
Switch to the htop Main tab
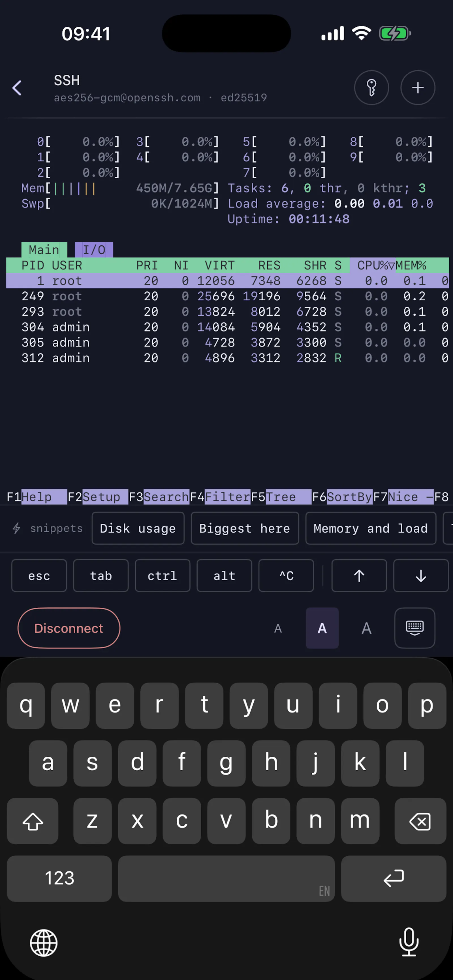(x=44, y=250)
